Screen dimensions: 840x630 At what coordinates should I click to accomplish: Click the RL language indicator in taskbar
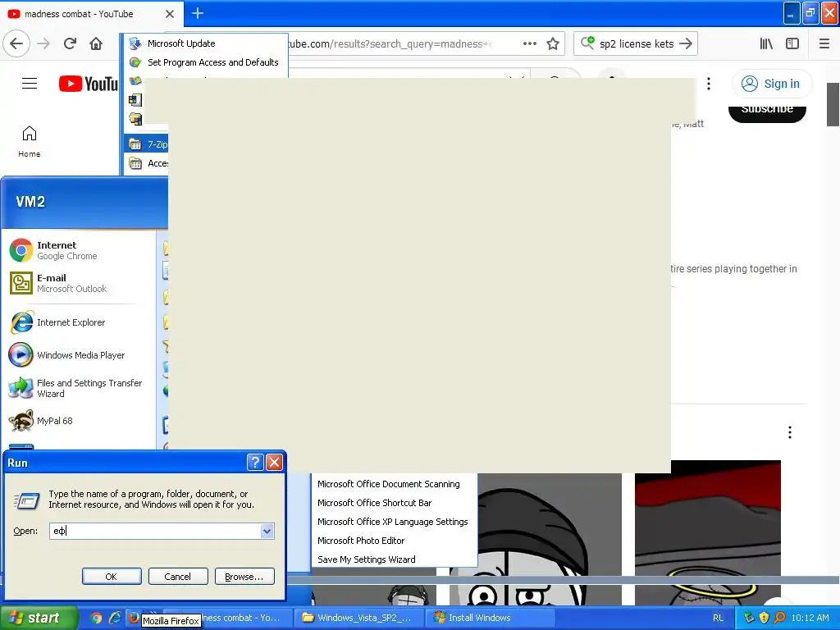pos(718,618)
